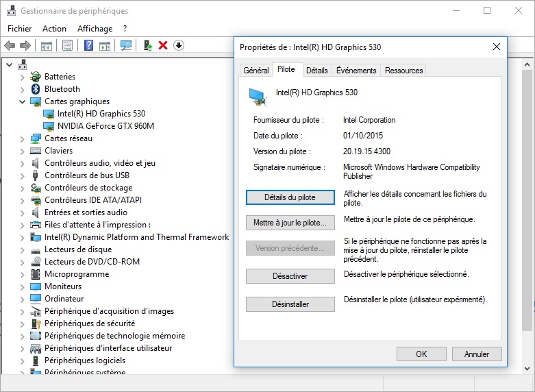The image size is (535, 392).
Task: Click the Cartes réseau category icon
Action: click(x=36, y=138)
